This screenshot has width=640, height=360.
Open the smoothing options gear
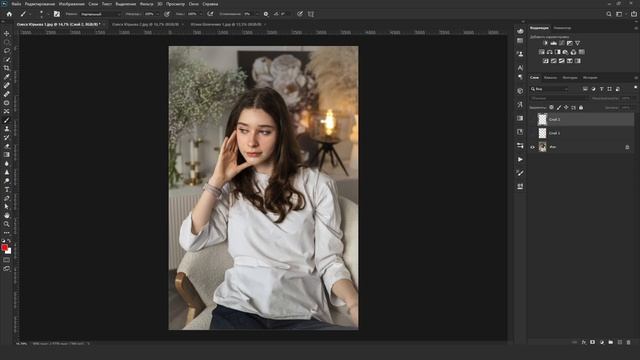(x=266, y=14)
